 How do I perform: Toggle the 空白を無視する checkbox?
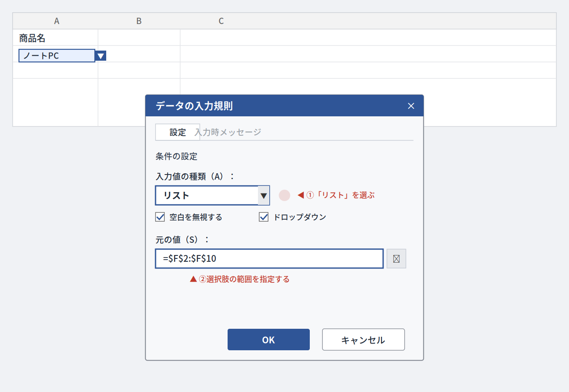tap(160, 217)
